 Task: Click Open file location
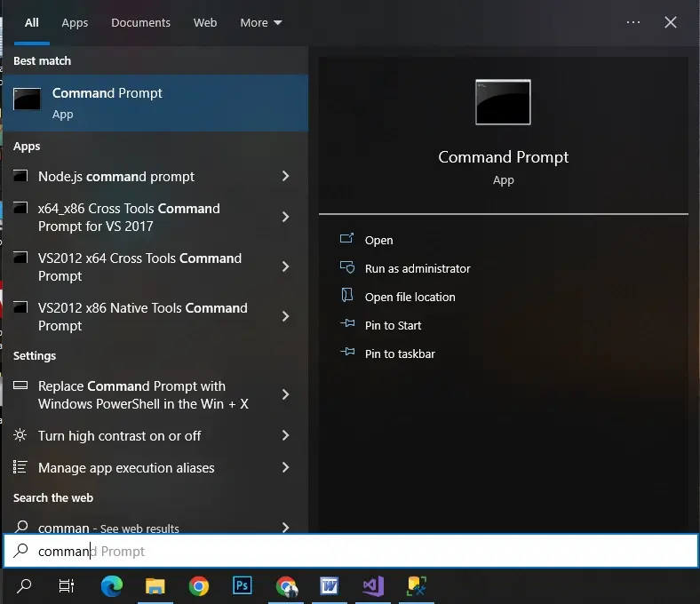click(x=410, y=297)
